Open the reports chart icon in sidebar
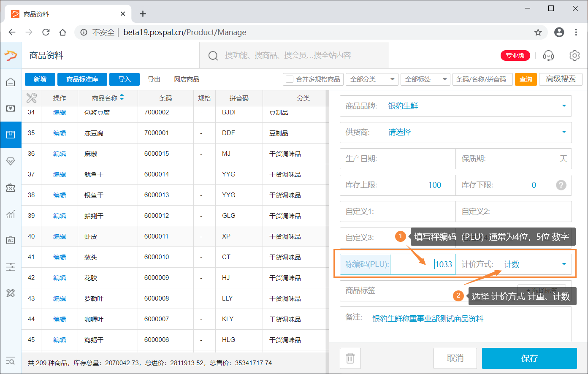588x374 pixels. tap(11, 214)
